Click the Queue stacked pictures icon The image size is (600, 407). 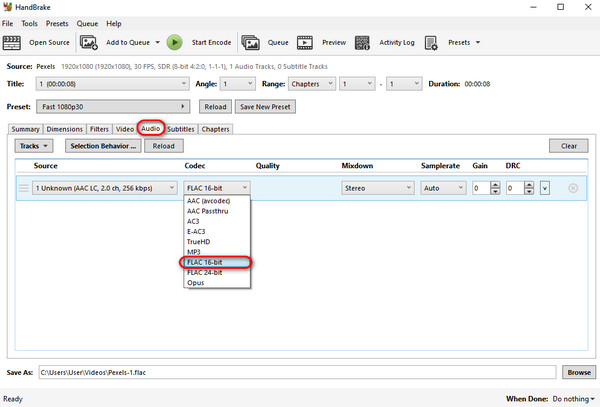tap(250, 42)
